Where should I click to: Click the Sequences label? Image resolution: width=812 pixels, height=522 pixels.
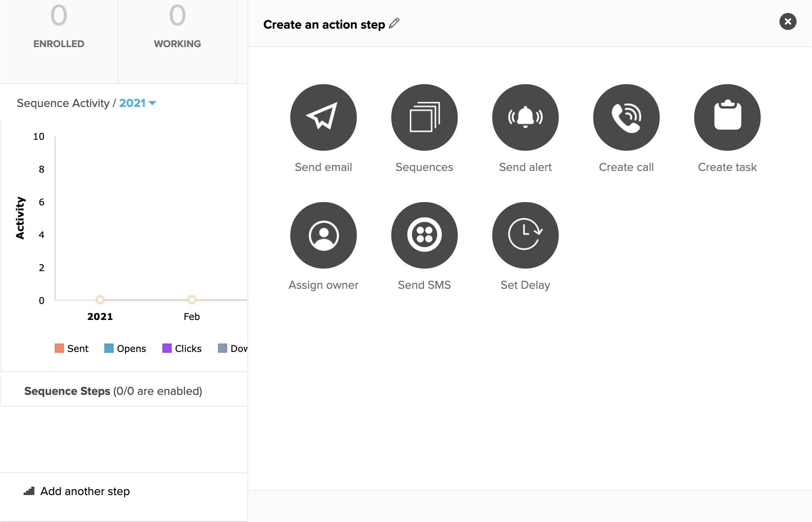point(424,168)
